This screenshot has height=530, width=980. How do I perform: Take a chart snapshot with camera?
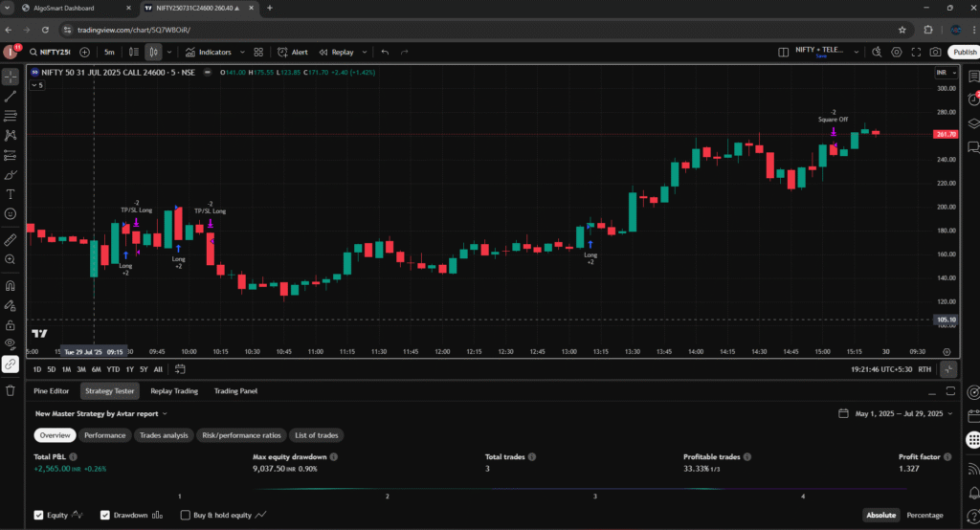(936, 52)
